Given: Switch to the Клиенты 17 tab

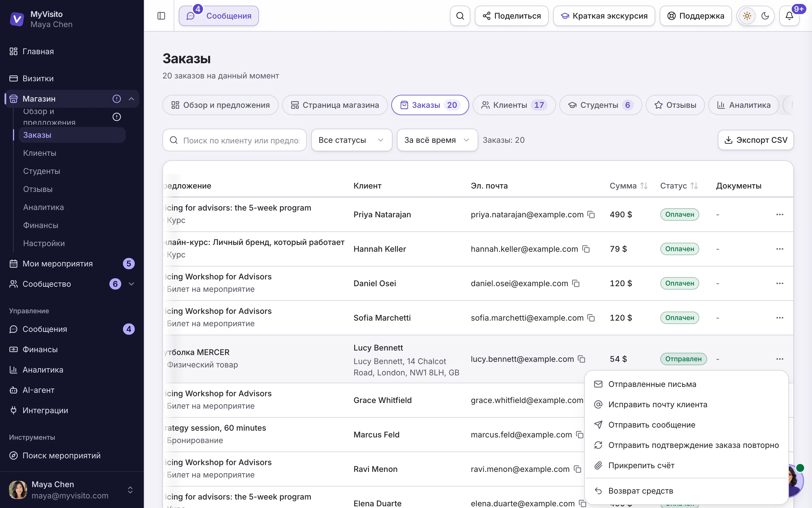Looking at the screenshot, I should [514, 105].
